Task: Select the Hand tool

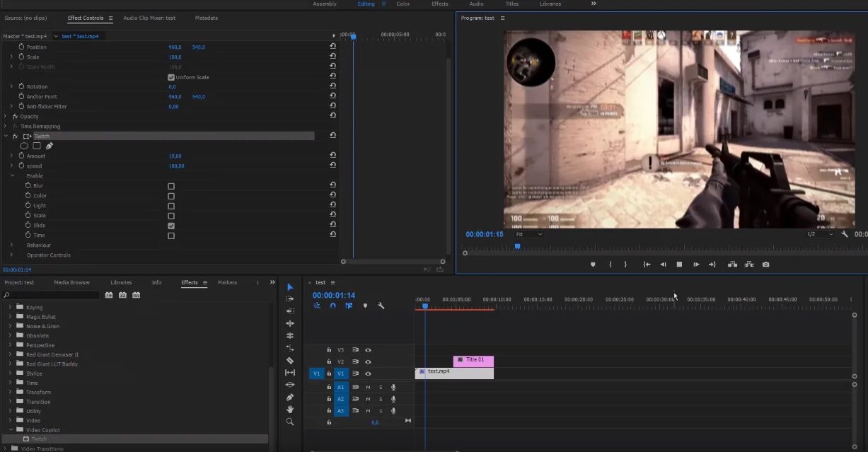Action: (290, 409)
